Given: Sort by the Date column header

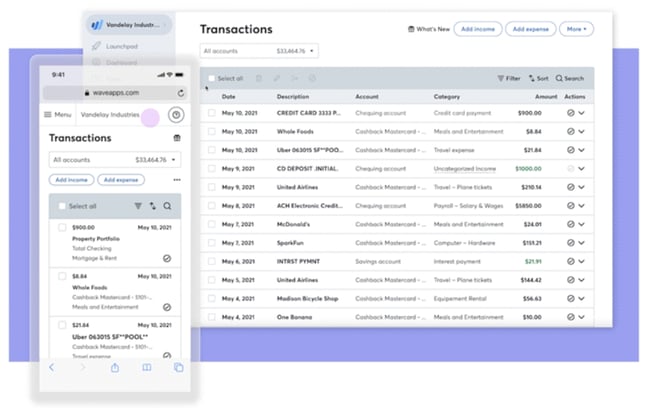Looking at the screenshot, I should coord(228,97).
